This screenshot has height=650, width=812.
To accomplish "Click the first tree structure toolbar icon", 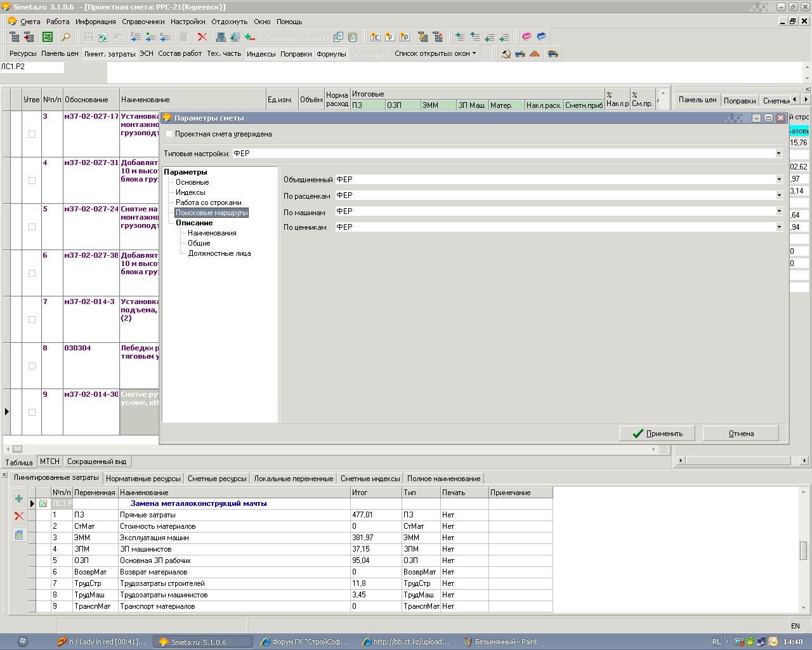I will coord(14,37).
